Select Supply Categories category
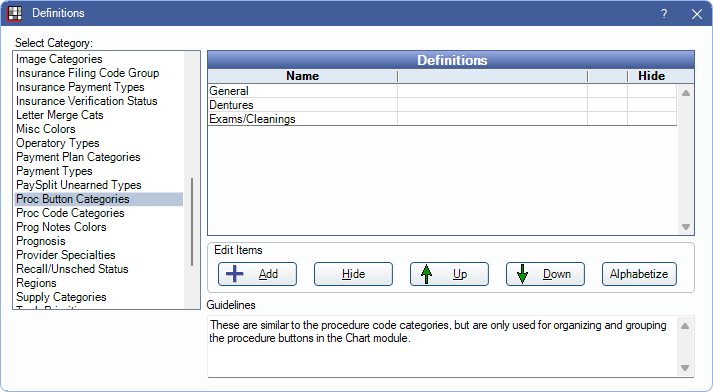 (99, 297)
